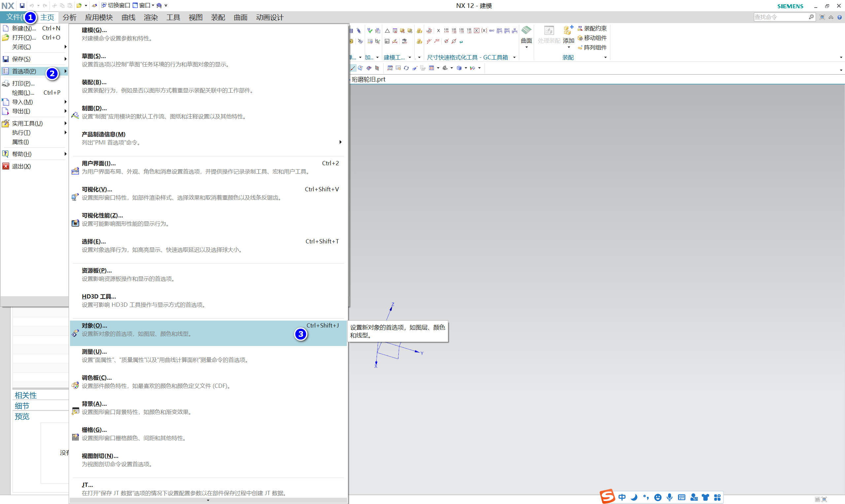Expand the 导出(E) submenu
Viewport: 845px width, 504px height.
[34, 111]
